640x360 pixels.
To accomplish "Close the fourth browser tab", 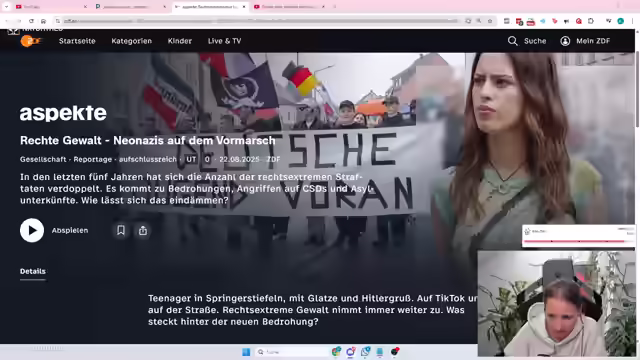I will pos(323,7).
